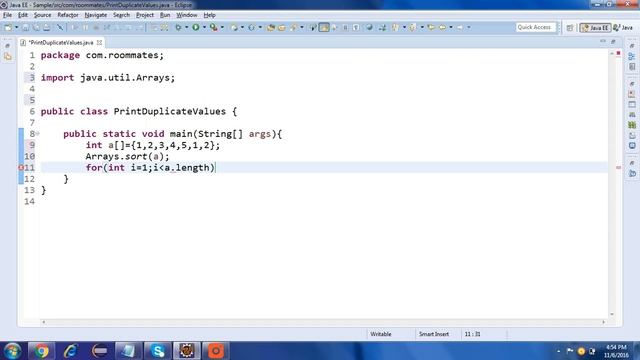Screen dimensions: 640x360
Task: Click the Save toolbar icon
Action: pyautogui.click(x=25, y=27)
